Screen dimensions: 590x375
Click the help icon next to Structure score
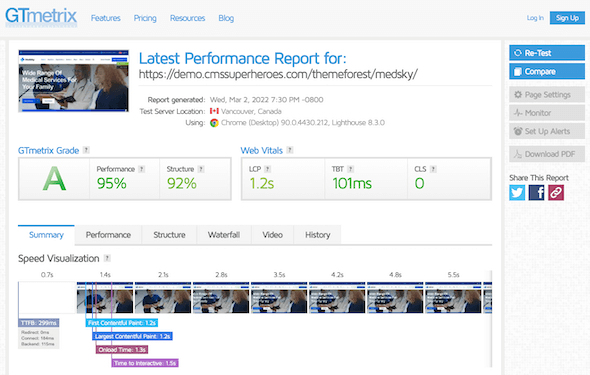click(201, 169)
